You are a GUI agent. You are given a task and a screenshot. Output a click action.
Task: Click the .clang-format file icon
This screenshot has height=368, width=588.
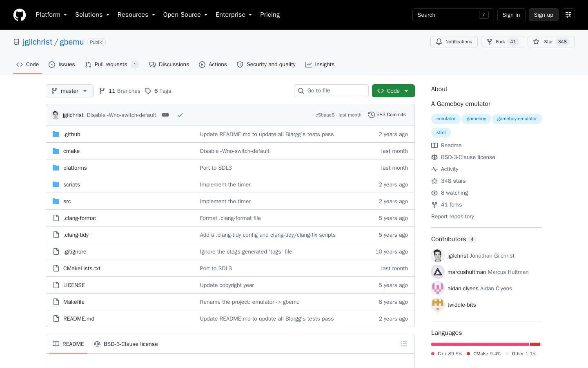click(x=56, y=218)
